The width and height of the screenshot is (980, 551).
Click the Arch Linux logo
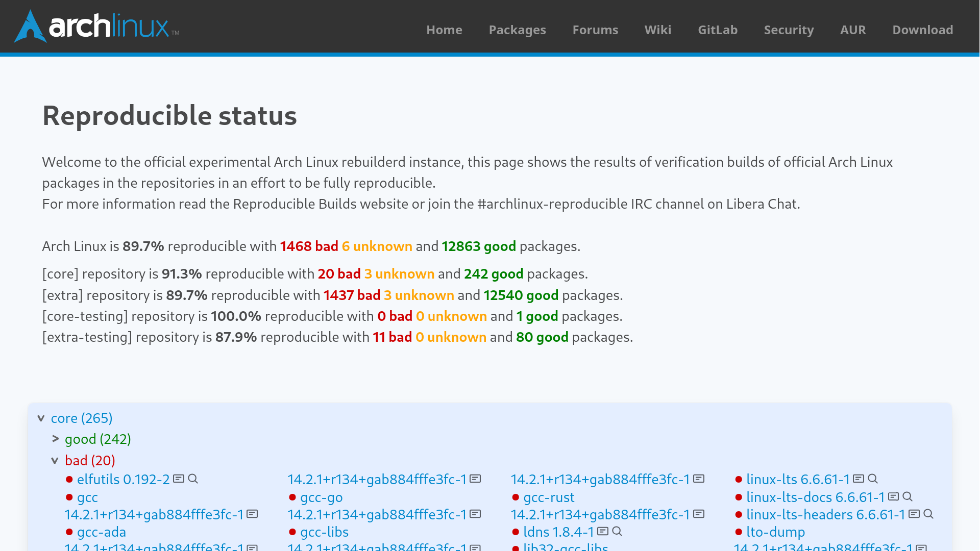[96, 26]
